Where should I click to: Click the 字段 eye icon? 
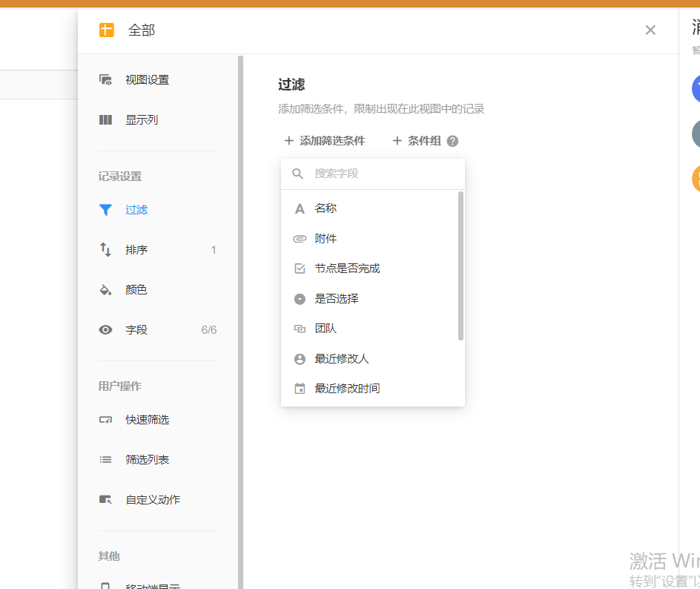(x=106, y=330)
